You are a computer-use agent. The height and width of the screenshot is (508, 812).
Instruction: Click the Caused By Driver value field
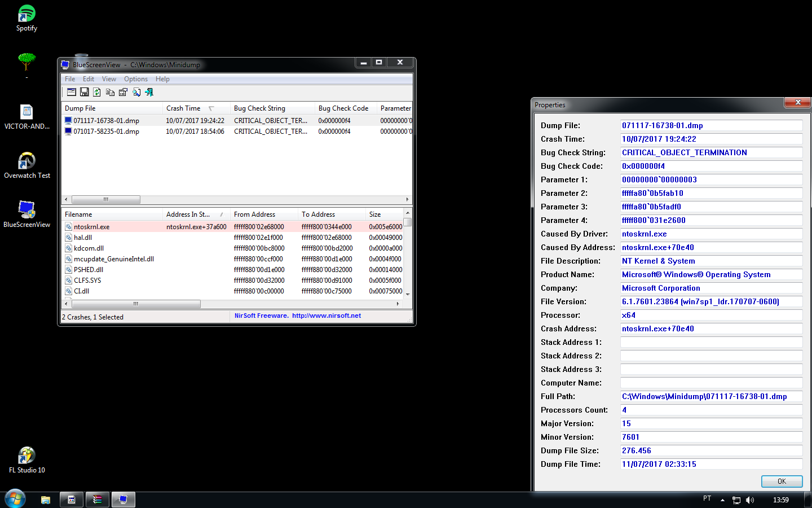pos(711,234)
